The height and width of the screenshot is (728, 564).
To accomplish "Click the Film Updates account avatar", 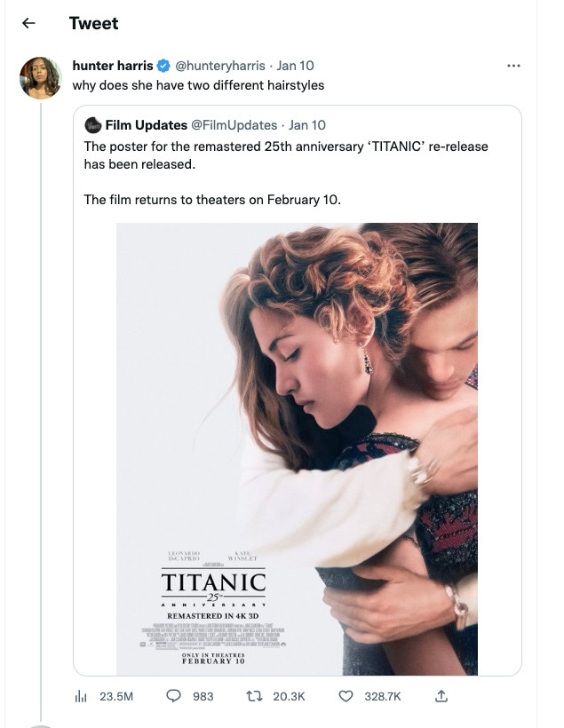I will 93,125.
